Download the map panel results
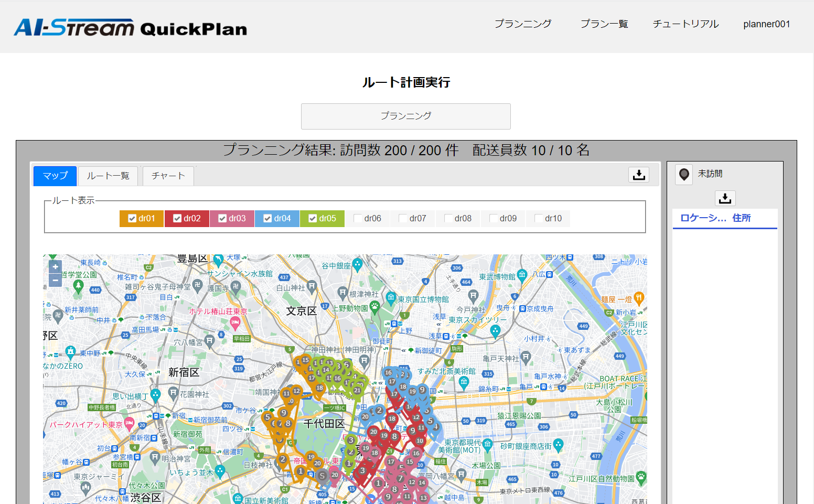Viewport: 814px width, 504px height. click(638, 175)
